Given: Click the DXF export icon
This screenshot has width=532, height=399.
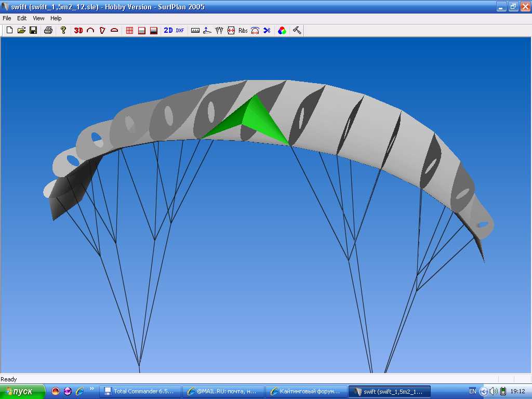Looking at the screenshot, I should [x=180, y=31].
